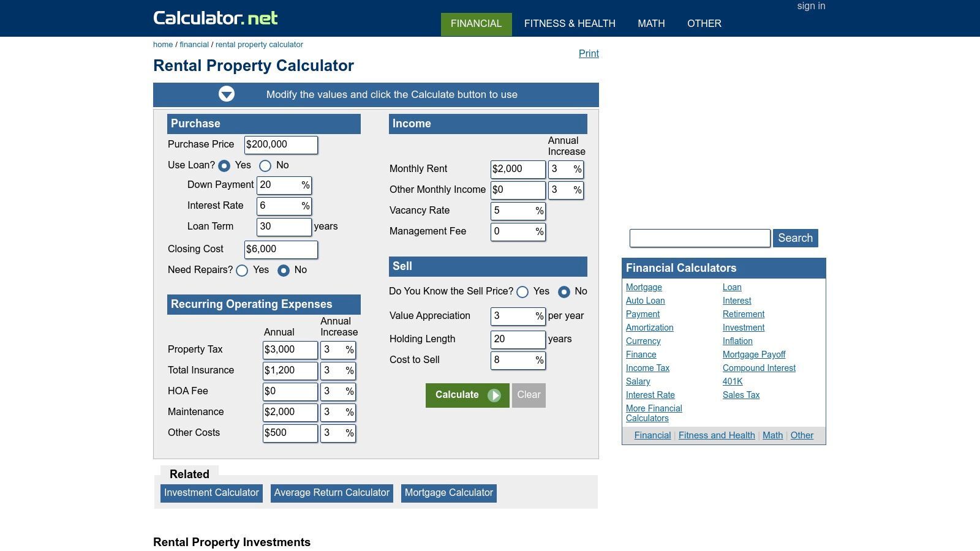This screenshot has width=980, height=551.
Task: Select the OTHER navigation item
Action: [704, 23]
